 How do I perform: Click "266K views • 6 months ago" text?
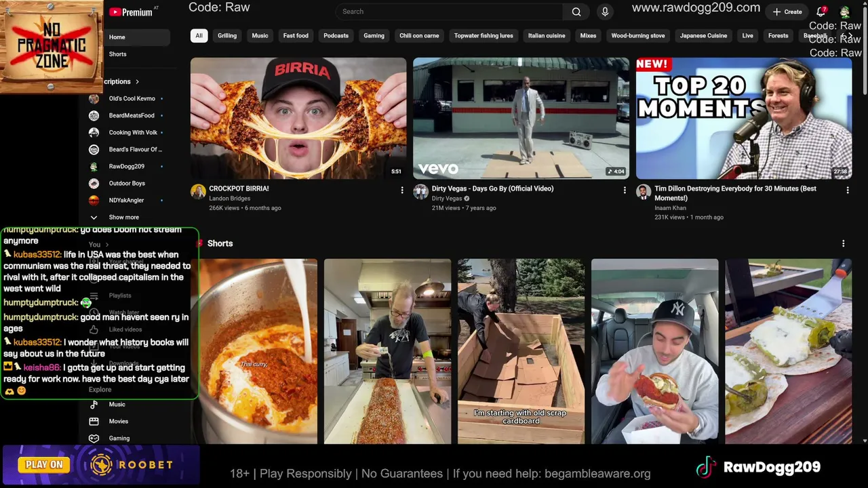pos(245,208)
